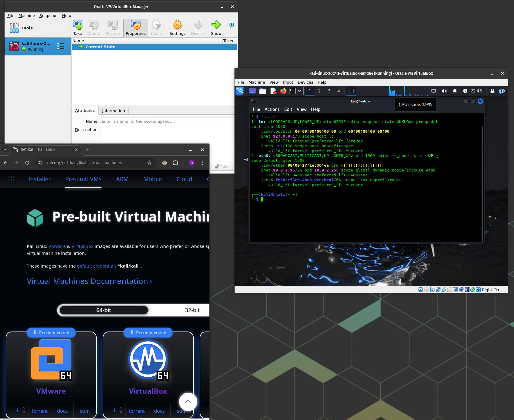Switch to Kali workspace 2
Screen dimensions: 514x420
[319, 91]
